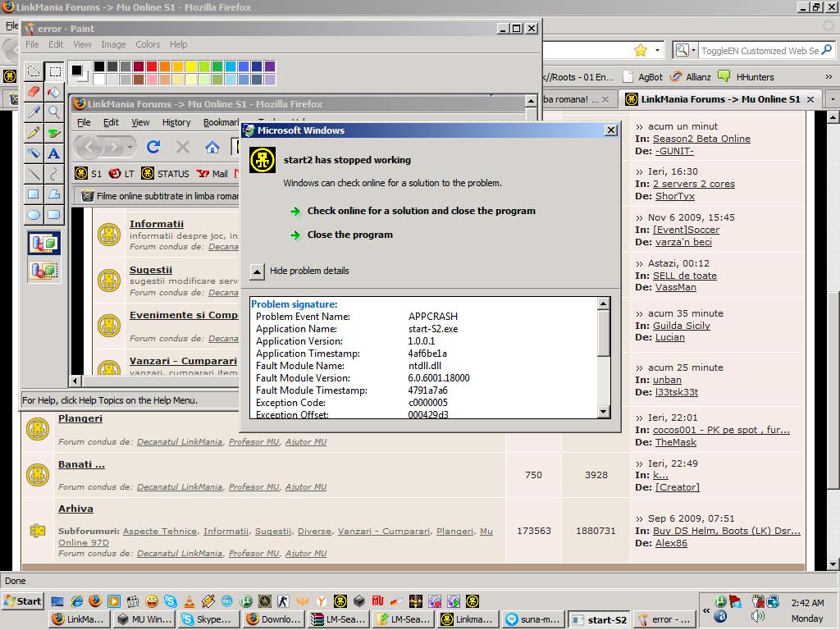Click the Firefox bookmark star icon
This screenshot has height=630, width=840.
coord(641,50)
